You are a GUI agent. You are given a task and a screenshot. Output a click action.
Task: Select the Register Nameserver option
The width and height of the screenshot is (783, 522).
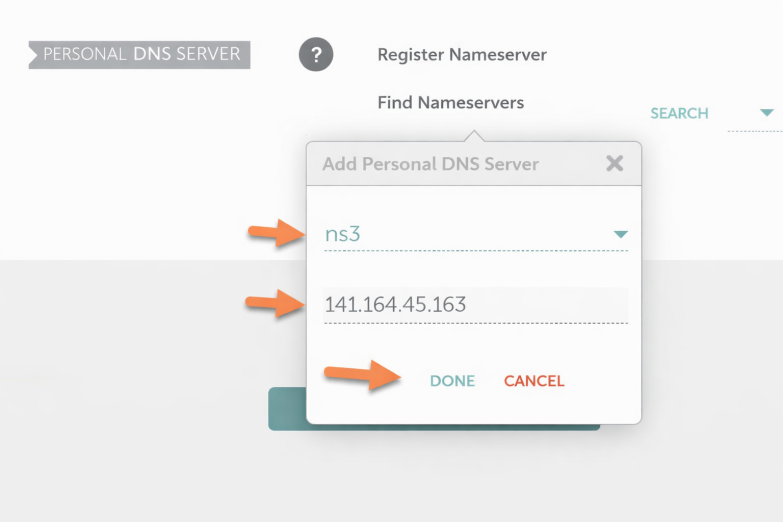[x=462, y=55]
